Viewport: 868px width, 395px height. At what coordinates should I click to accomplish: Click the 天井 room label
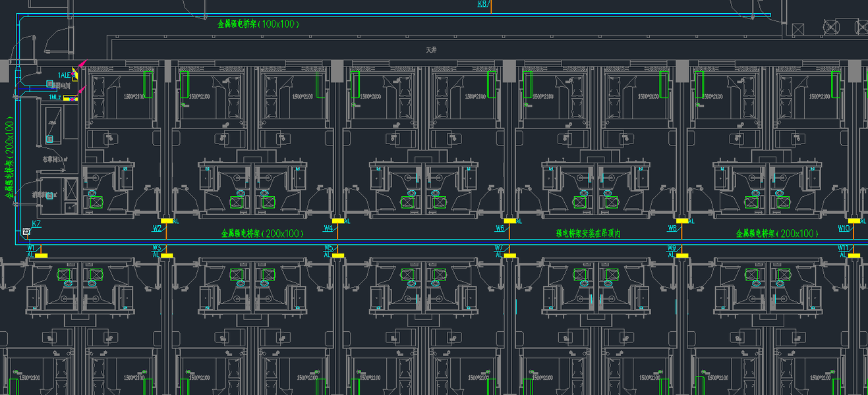432,50
